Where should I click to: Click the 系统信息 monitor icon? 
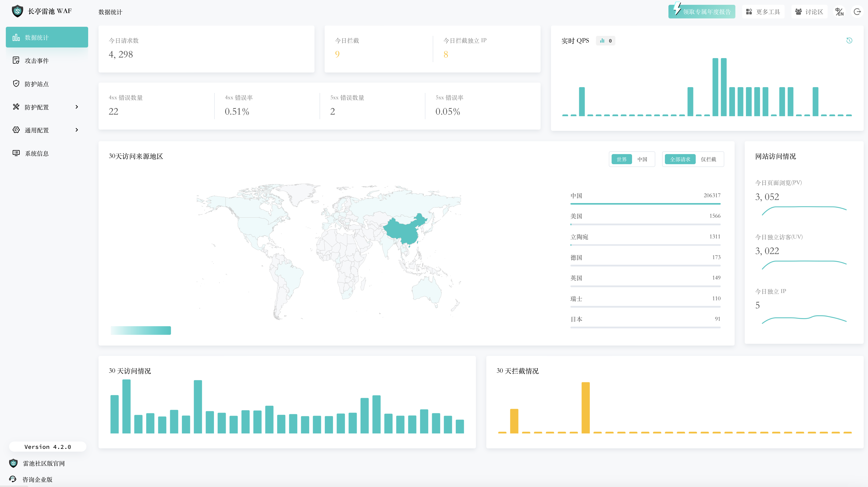pyautogui.click(x=16, y=153)
